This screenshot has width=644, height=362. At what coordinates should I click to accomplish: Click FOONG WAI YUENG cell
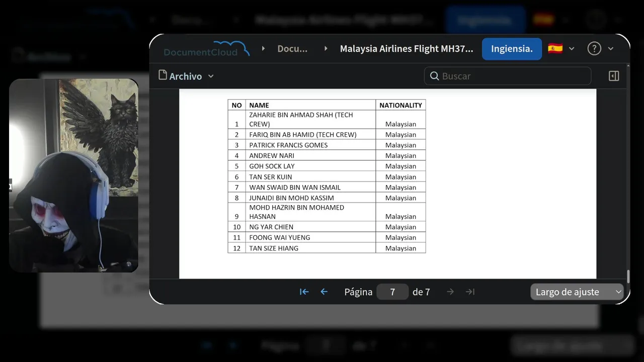pyautogui.click(x=310, y=237)
